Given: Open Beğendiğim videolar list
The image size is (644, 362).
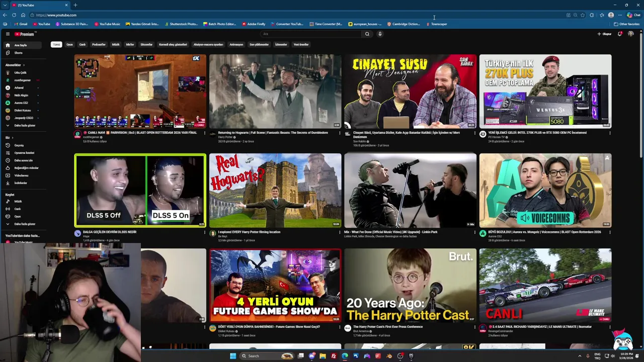Looking at the screenshot, I should tap(26, 168).
